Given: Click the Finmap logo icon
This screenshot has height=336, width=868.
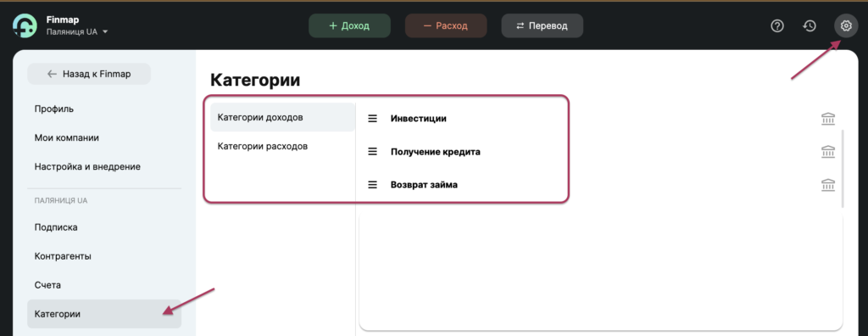Looking at the screenshot, I should (x=25, y=25).
